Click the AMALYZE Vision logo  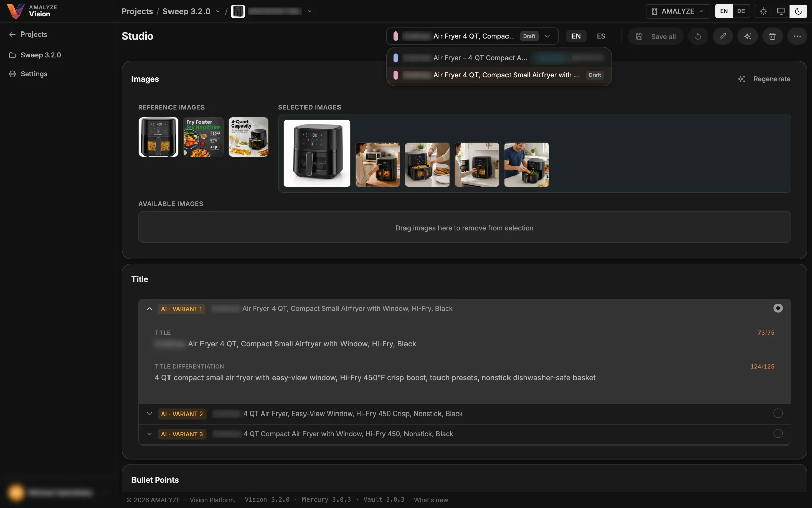coord(32,11)
